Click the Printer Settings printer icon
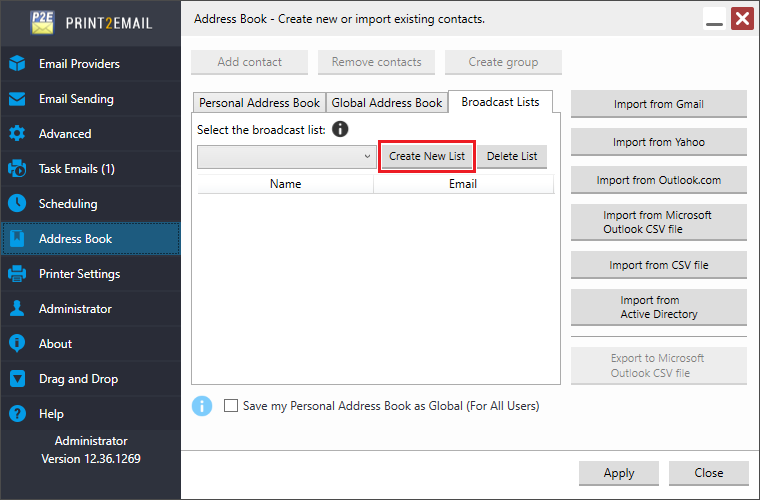The image size is (760, 500). (17, 274)
